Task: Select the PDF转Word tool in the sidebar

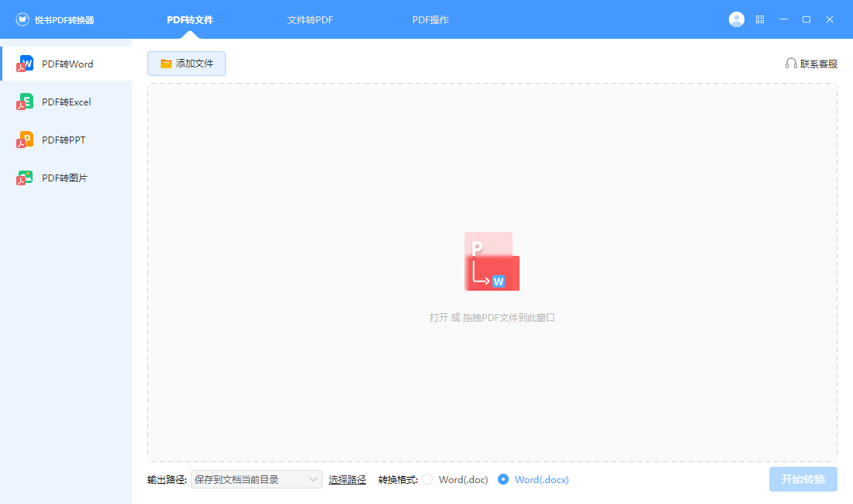Action: (x=66, y=64)
